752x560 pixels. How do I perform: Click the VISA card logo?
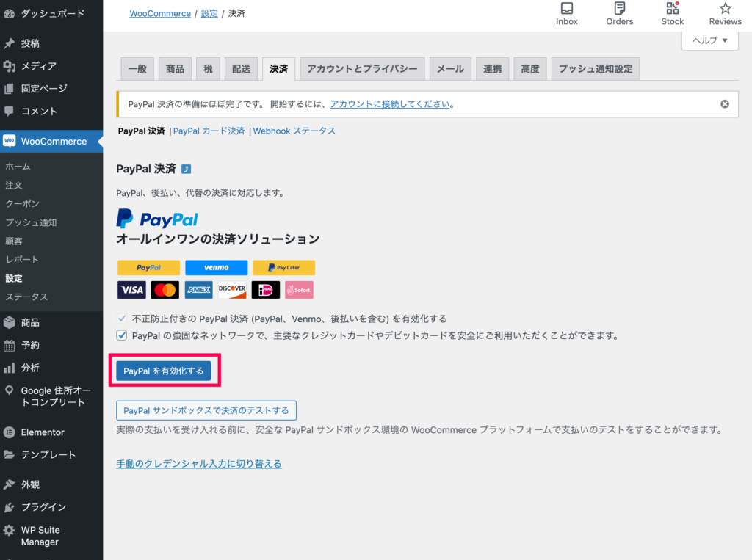(x=132, y=290)
